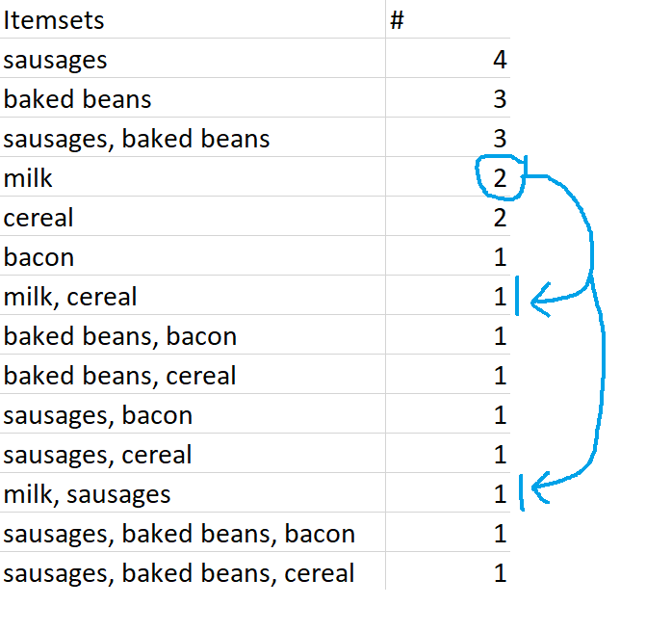Screen dimensions: 672x632
Task: Click the circled count 2 for milk
Action: pyautogui.click(x=500, y=177)
